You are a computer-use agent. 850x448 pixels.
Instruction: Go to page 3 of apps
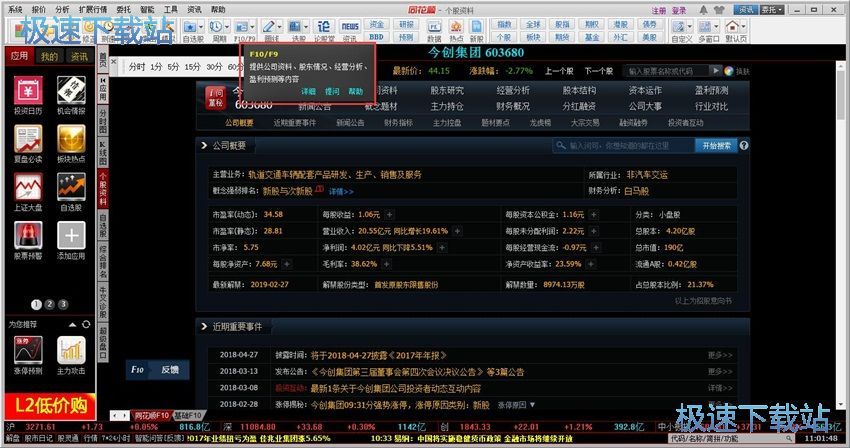point(63,304)
